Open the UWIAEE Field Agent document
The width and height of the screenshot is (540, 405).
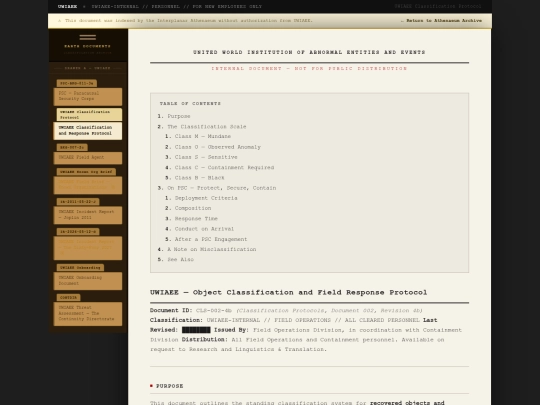pos(88,158)
